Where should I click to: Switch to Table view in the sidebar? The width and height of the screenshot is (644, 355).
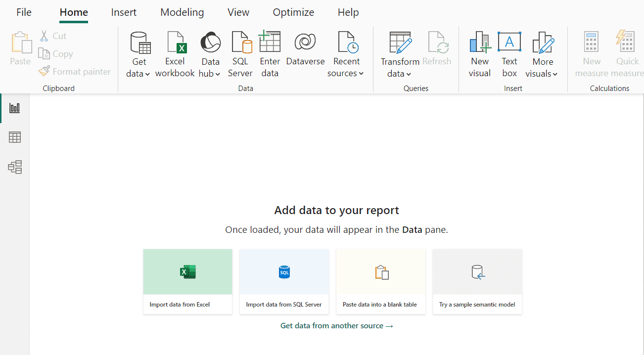pyautogui.click(x=15, y=137)
